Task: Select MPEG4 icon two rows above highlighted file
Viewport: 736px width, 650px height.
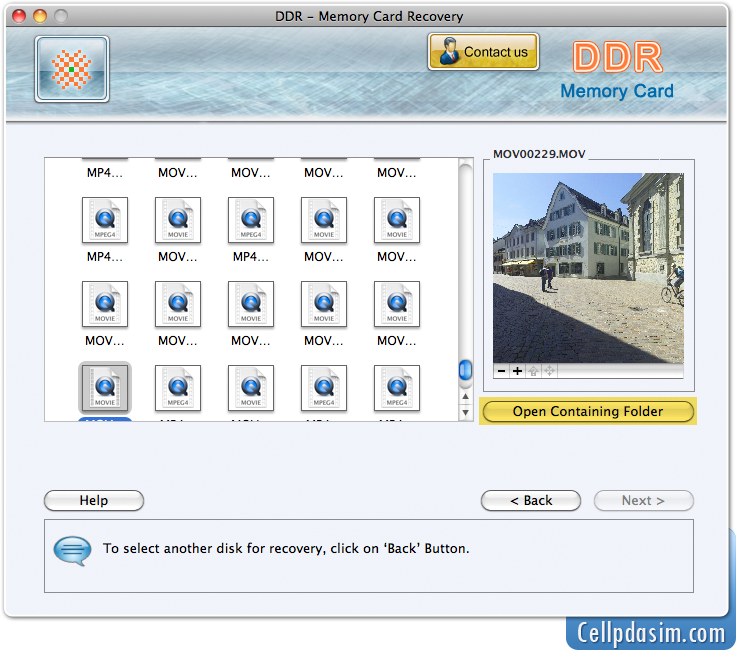Action: click(x=105, y=220)
